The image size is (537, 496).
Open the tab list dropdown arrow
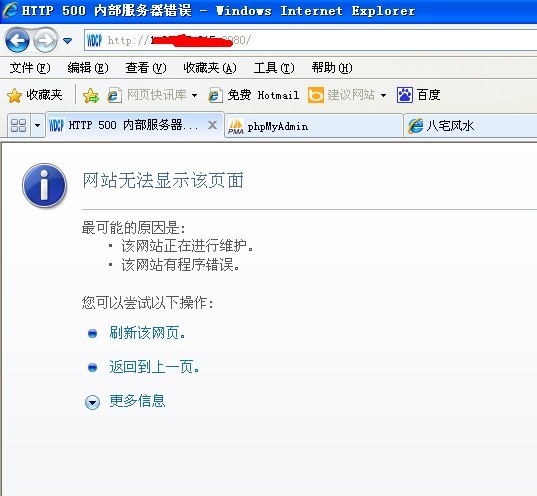pos(37,125)
